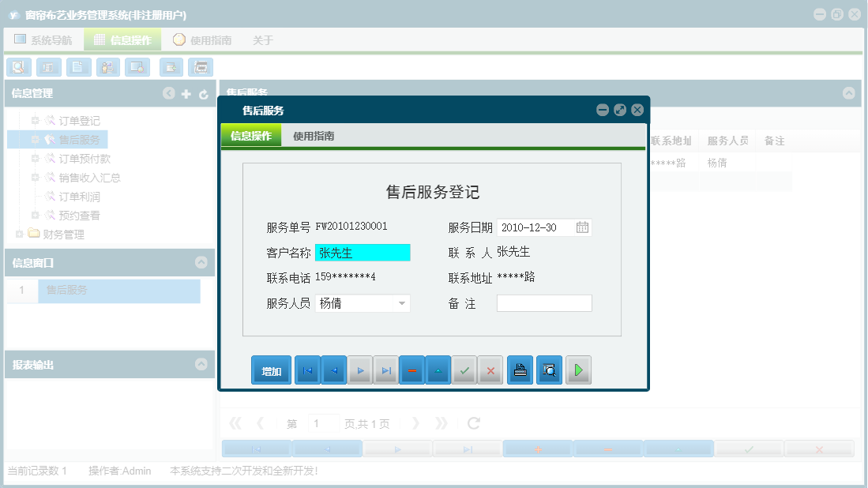Image resolution: width=868 pixels, height=488 pixels.
Task: Click the green run arrow in dialog
Action: [578, 370]
